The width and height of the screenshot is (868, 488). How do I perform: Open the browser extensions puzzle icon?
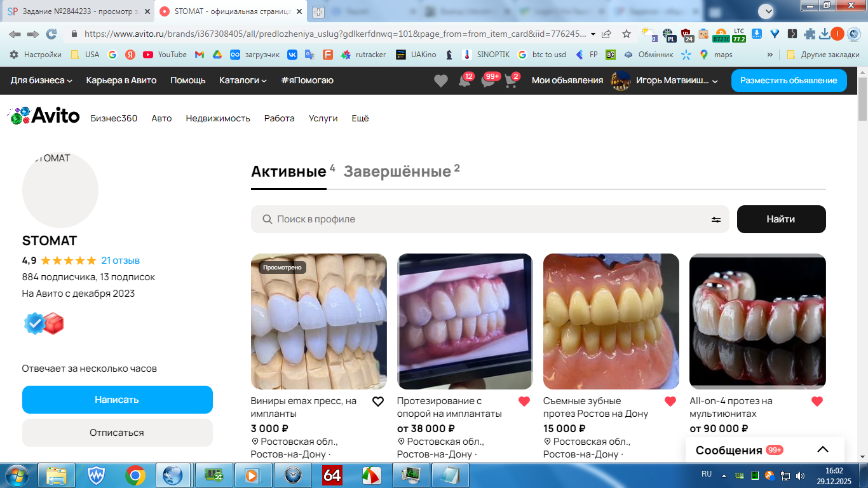pyautogui.click(x=810, y=34)
